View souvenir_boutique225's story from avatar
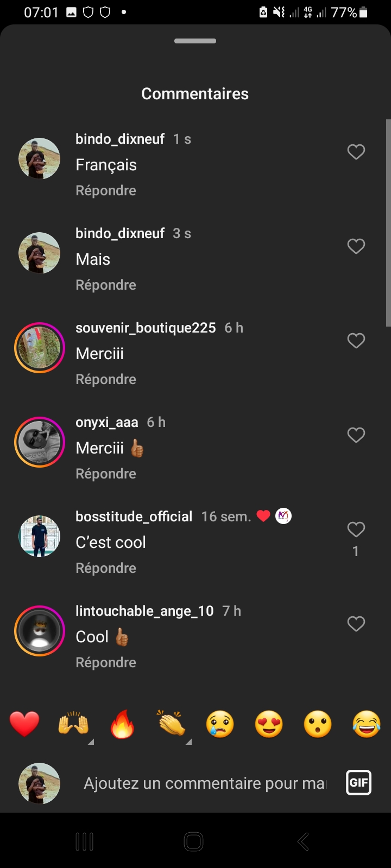 40,348
